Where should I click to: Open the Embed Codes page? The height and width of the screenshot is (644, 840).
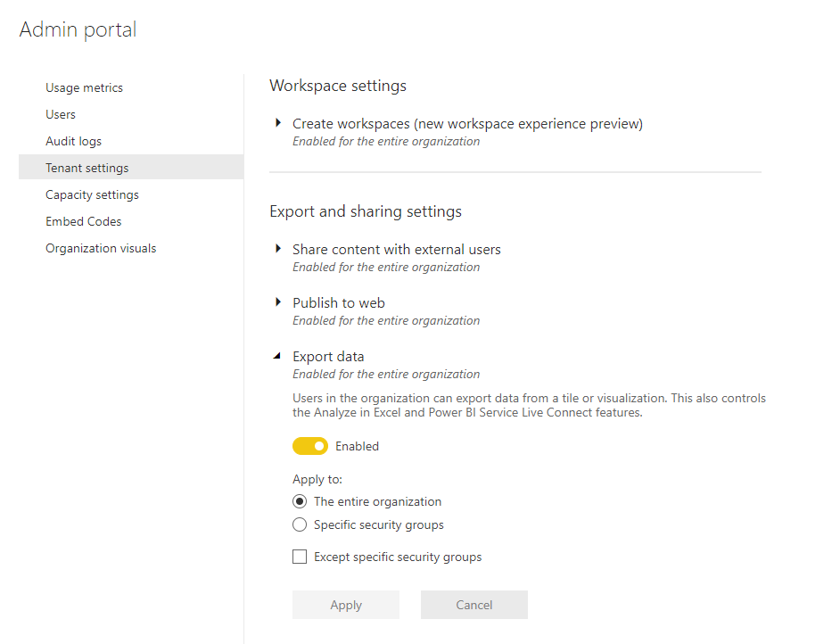tap(84, 221)
